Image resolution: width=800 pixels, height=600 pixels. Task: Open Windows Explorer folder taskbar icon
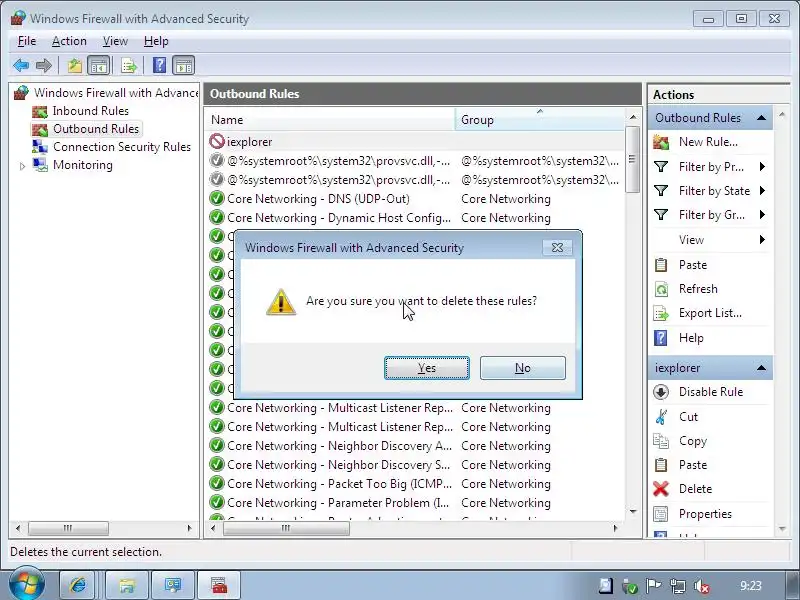pos(126,585)
